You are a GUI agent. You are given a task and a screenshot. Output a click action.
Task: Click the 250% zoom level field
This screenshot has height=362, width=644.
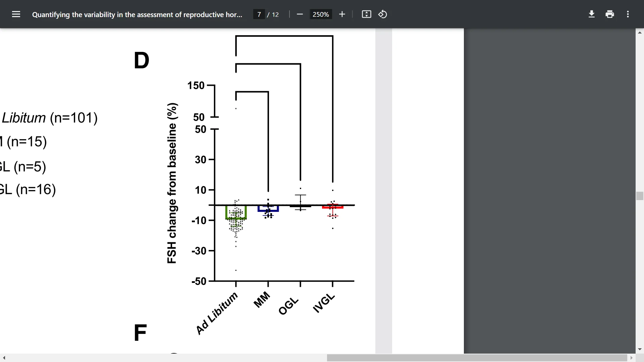click(x=321, y=14)
